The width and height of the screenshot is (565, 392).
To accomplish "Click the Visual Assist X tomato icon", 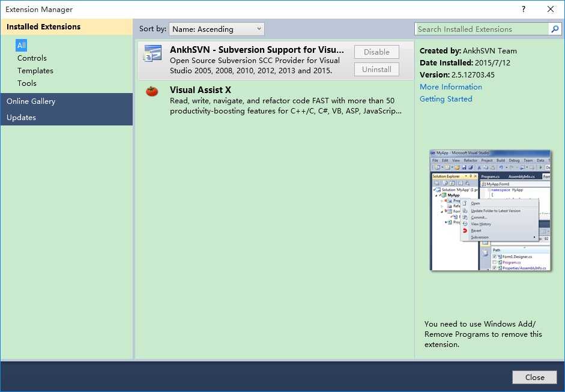I will click(x=152, y=91).
